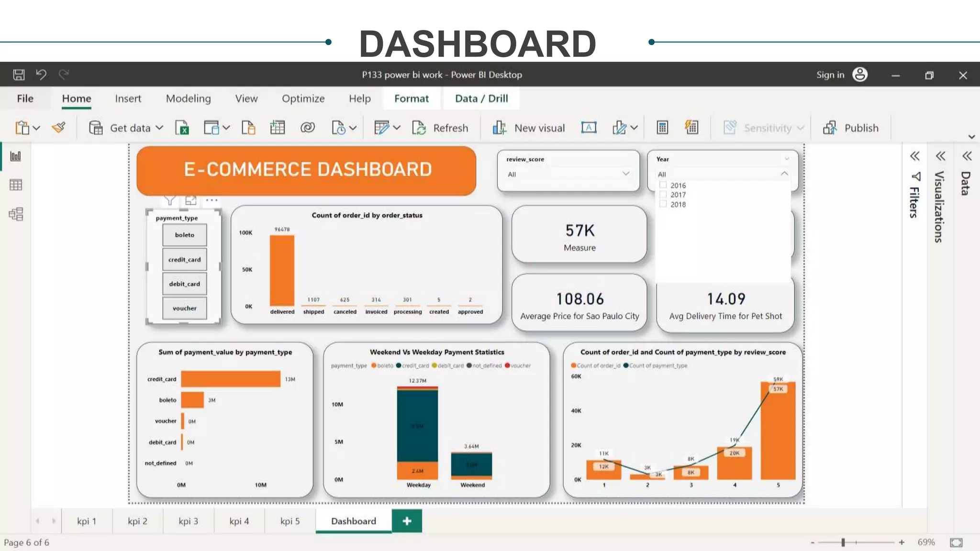Click Focus mode icon above payment_type slicer

click(190, 200)
